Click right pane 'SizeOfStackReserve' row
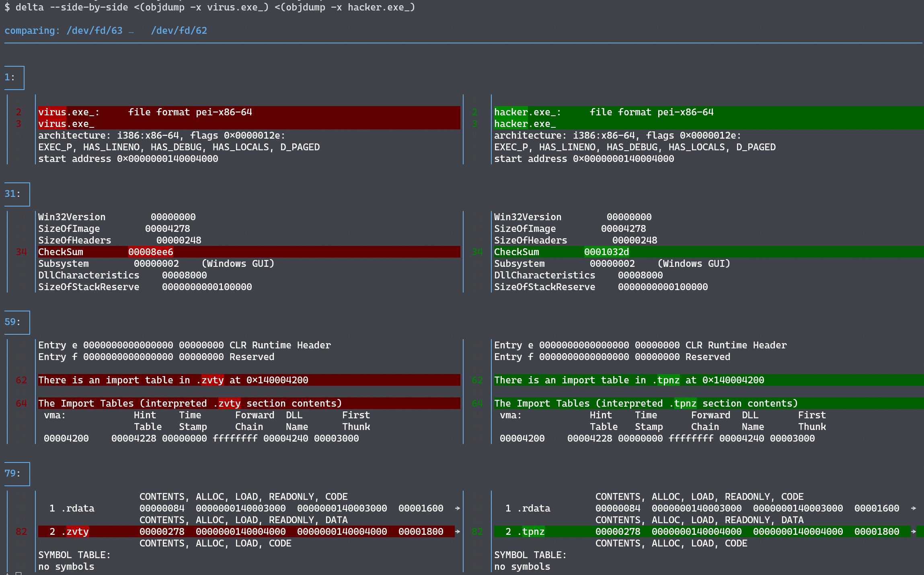924x575 pixels. pyautogui.click(x=601, y=287)
